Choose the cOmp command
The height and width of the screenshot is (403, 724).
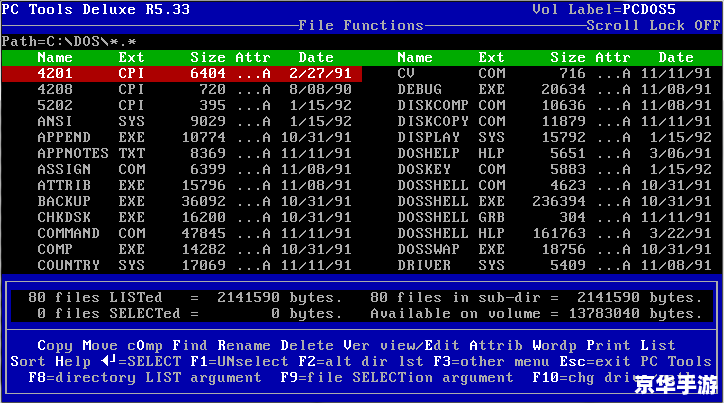(x=145, y=346)
